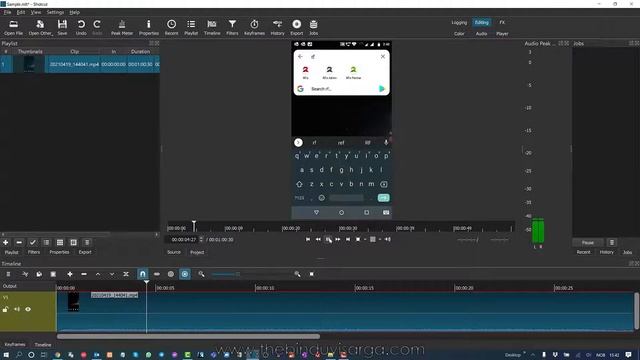Skip to the previous point in the player

point(308,240)
